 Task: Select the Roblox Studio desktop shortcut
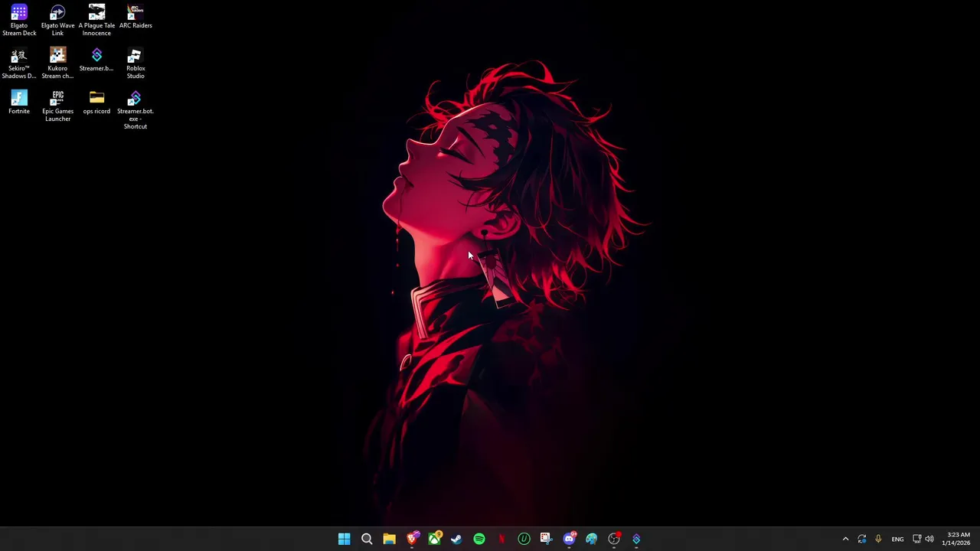(136, 64)
